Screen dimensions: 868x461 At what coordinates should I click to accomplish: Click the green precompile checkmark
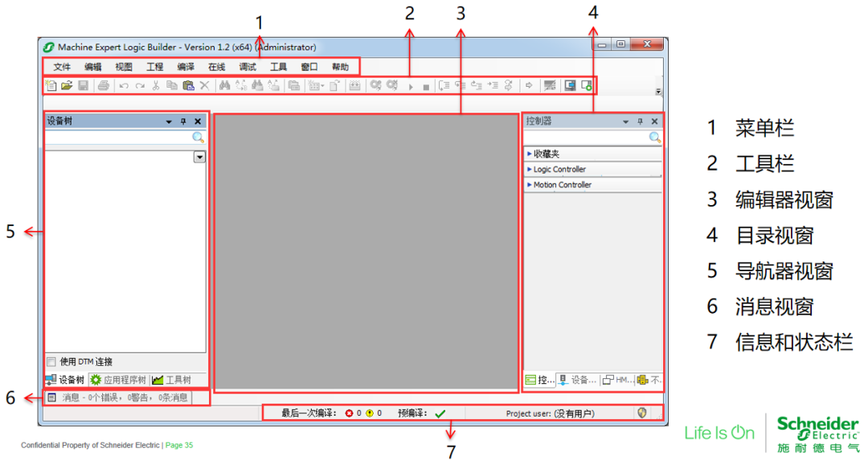440,414
